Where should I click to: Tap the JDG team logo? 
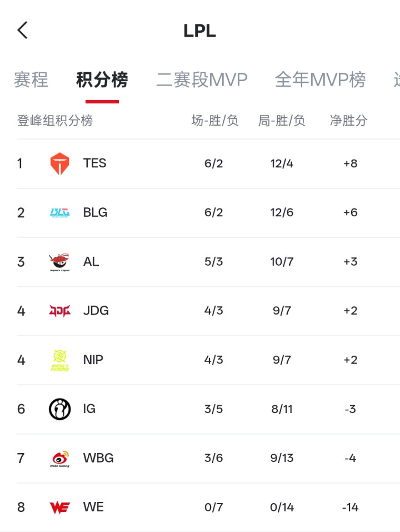[x=59, y=311]
